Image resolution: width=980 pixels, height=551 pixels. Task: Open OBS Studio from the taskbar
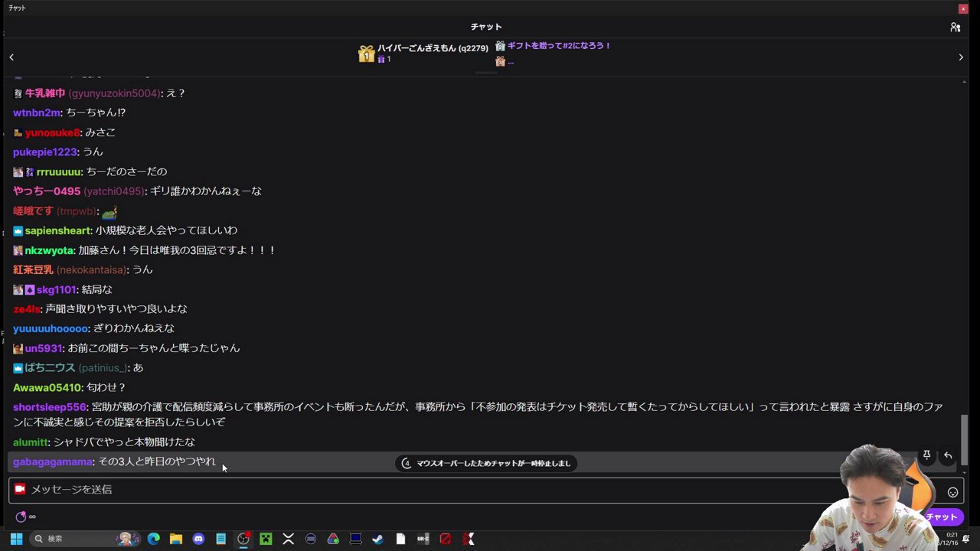[x=243, y=539]
